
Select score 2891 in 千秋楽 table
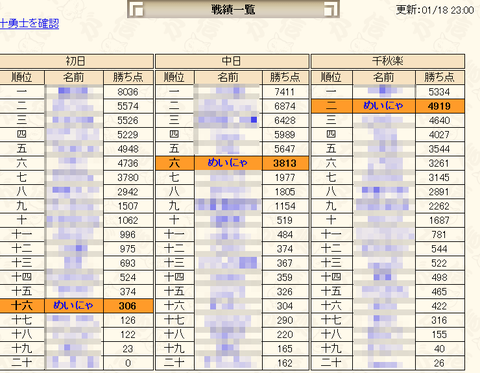(x=439, y=192)
